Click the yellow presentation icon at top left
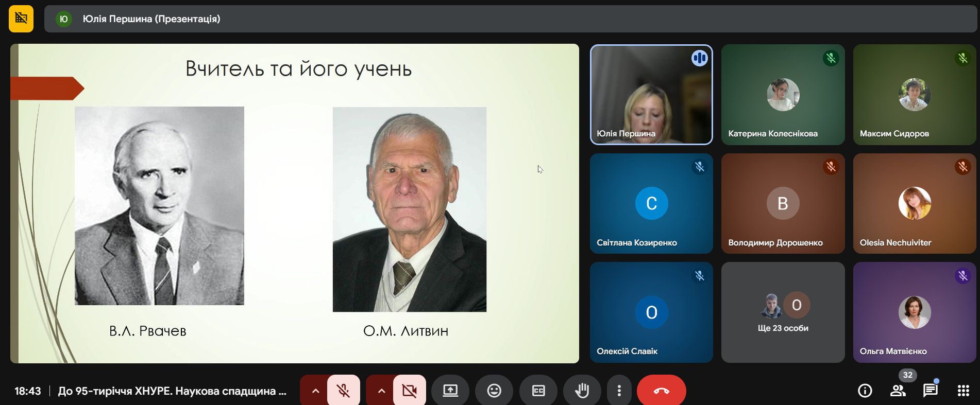 pos(21,19)
